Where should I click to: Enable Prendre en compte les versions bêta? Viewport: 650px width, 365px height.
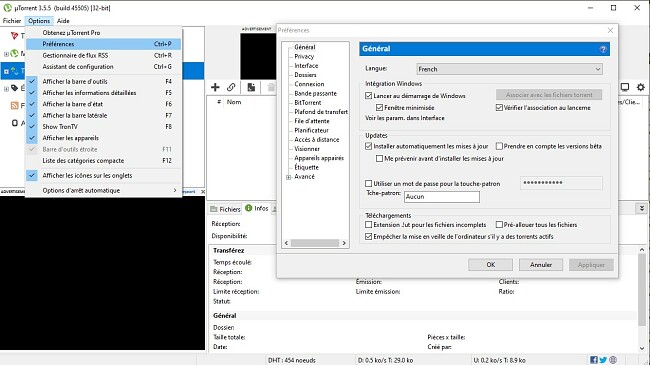tap(500, 146)
